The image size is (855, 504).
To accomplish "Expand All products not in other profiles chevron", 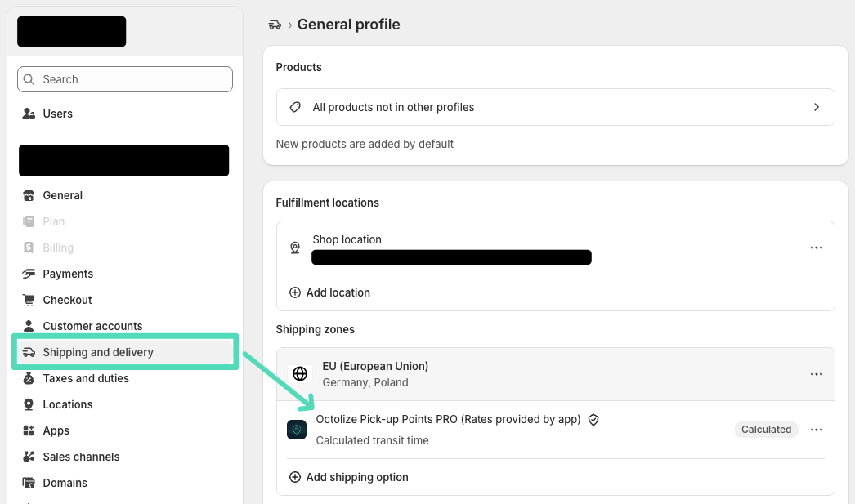I will coord(817,107).
